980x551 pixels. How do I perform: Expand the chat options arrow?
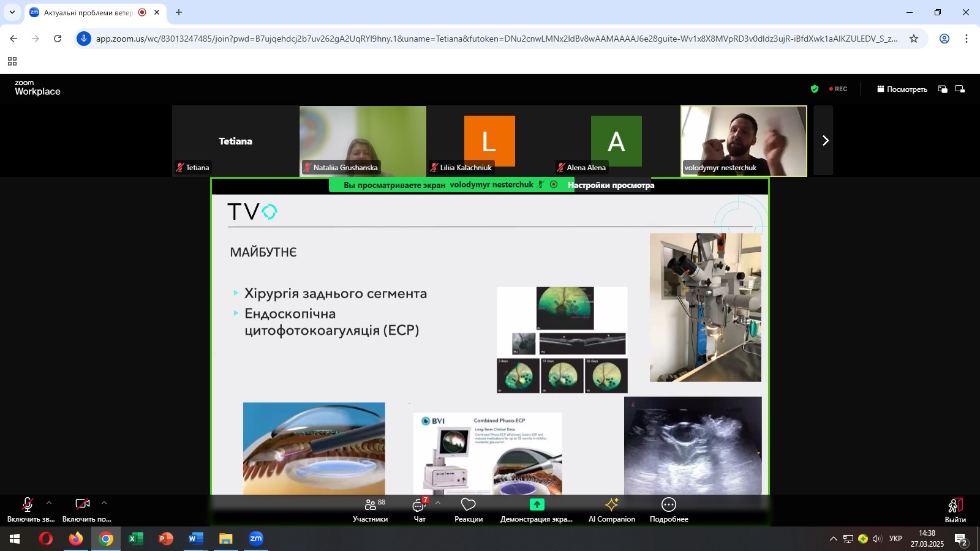coord(437,503)
